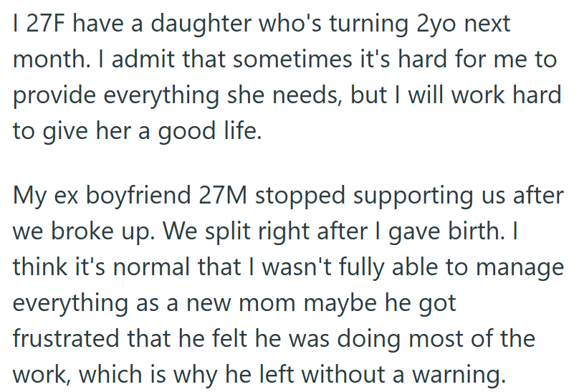
Task: Click the phrase 'We split right after'
Action: click(x=266, y=232)
